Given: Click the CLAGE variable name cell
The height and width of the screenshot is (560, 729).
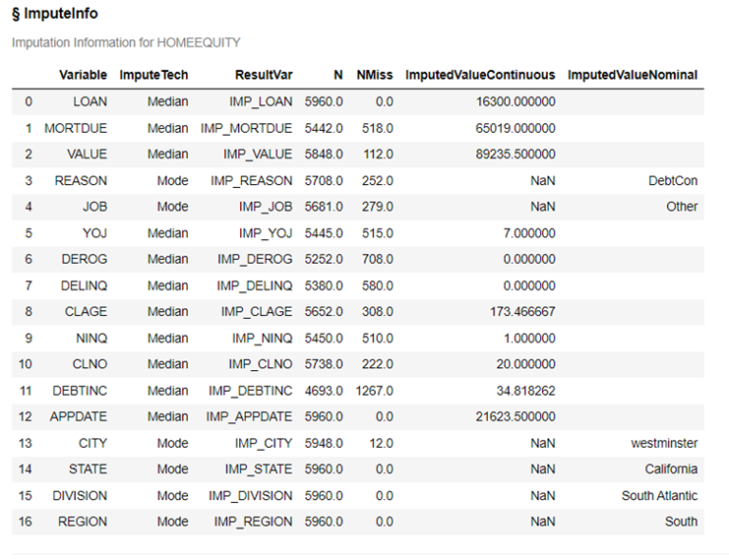Looking at the screenshot, I should [x=86, y=311].
